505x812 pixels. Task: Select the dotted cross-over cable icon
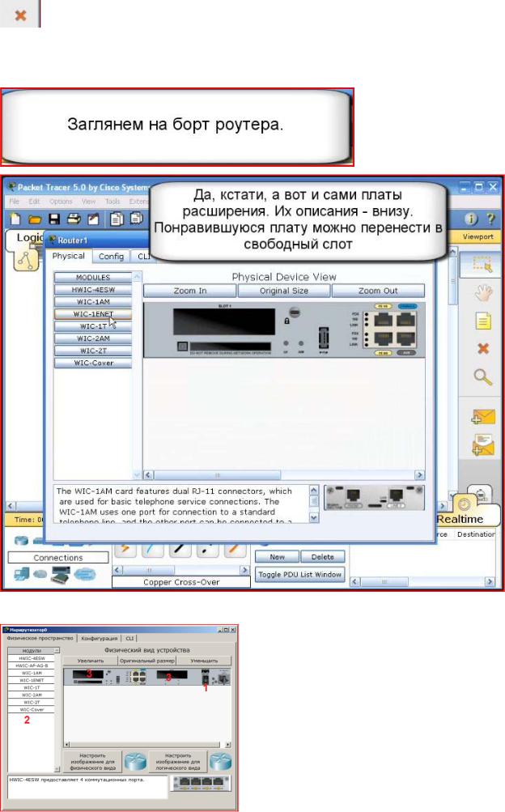(206, 550)
